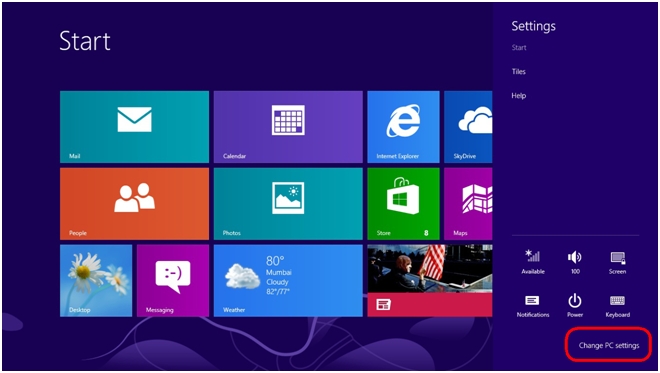The width and height of the screenshot is (660, 373).
Task: Open the SkyDrive tile
Action: pos(468,127)
